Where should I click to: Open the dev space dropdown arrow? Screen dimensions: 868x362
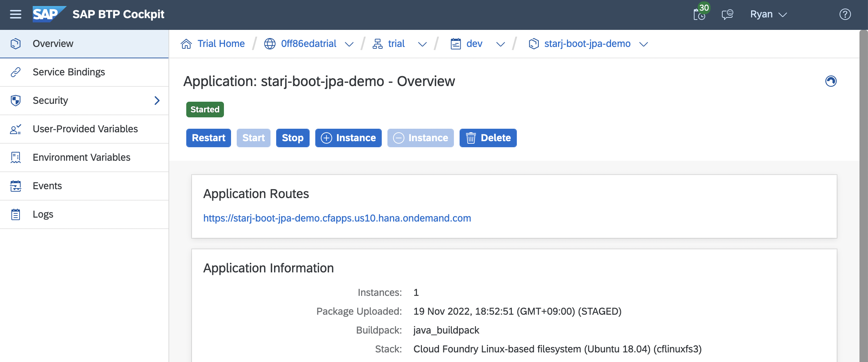pyautogui.click(x=500, y=44)
